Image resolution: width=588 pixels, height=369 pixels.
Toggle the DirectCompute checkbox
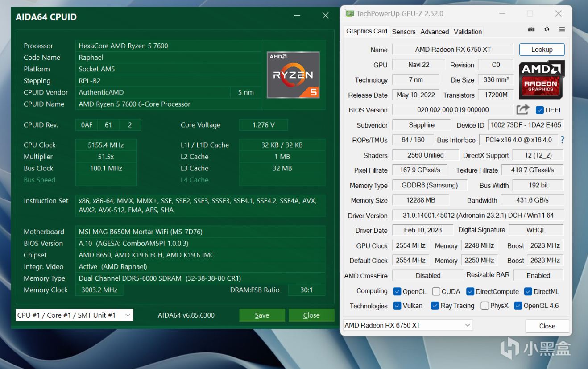[x=470, y=291]
